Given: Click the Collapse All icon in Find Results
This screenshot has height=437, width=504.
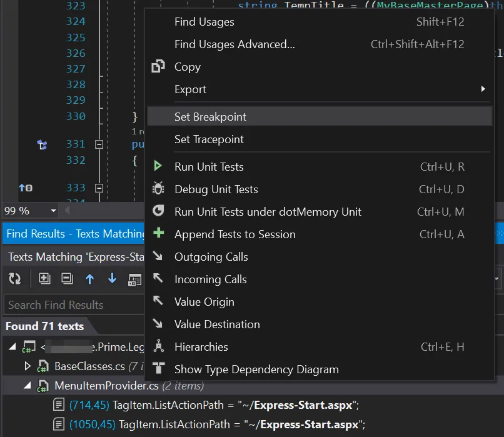Looking at the screenshot, I should [67, 279].
